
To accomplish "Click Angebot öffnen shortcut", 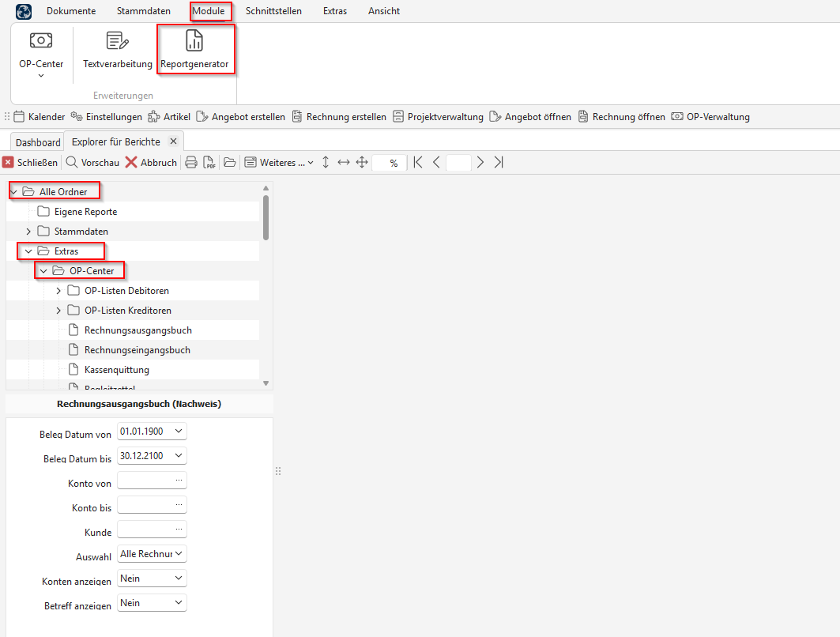I will (530, 117).
